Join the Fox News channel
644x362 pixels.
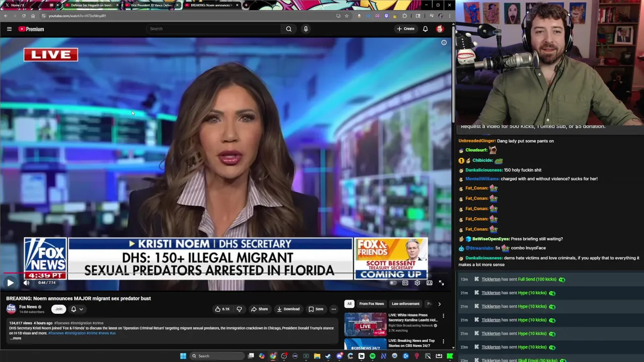pyautogui.click(x=59, y=309)
